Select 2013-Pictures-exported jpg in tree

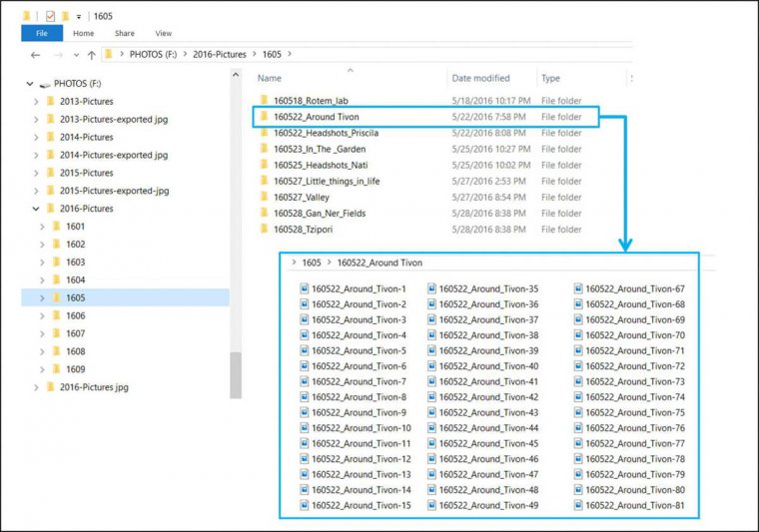(x=114, y=120)
